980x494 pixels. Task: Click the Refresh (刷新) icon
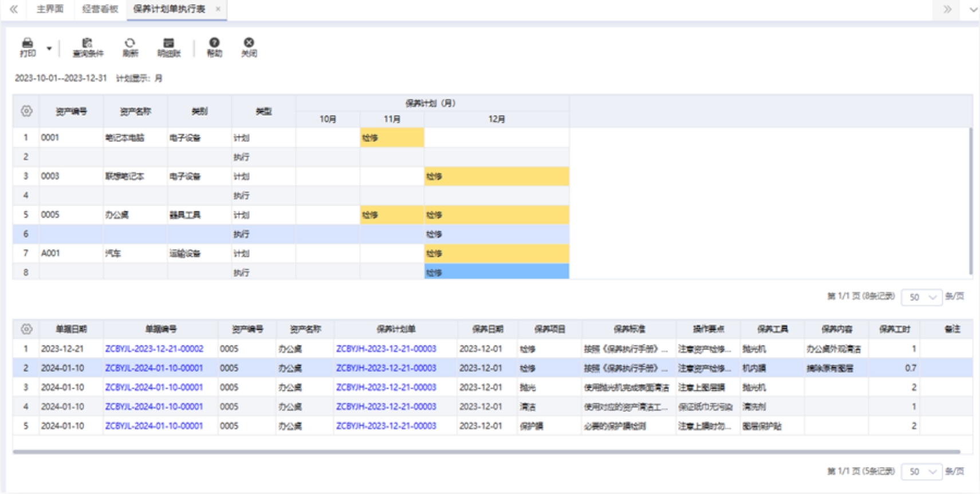130,47
